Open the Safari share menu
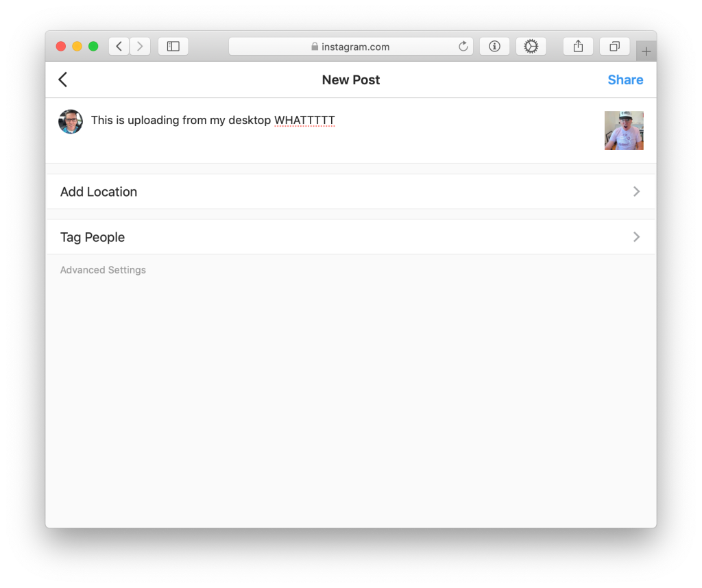This screenshot has height=588, width=702. point(578,46)
